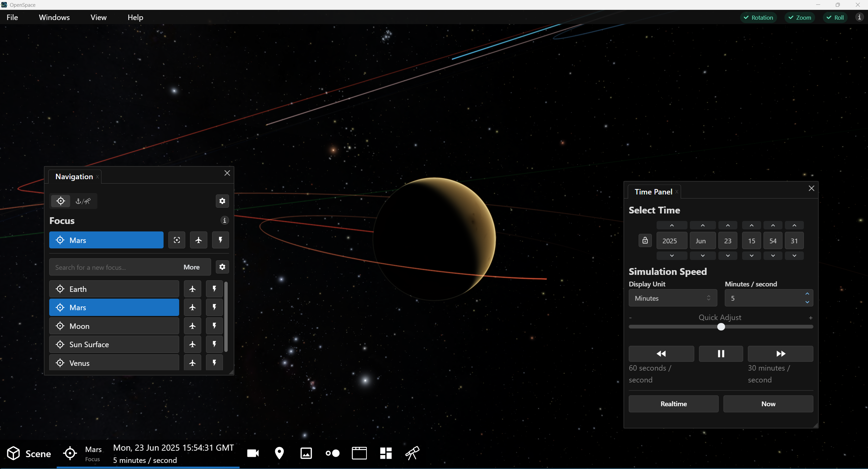Toggle Rotation friction checkbox
The height and width of the screenshot is (469, 868).
(x=758, y=18)
